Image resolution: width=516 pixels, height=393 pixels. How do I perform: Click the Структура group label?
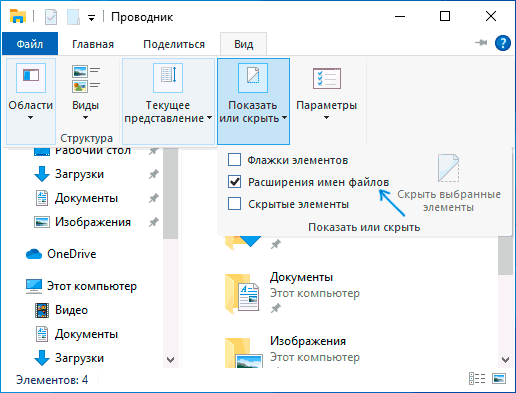[x=86, y=138]
